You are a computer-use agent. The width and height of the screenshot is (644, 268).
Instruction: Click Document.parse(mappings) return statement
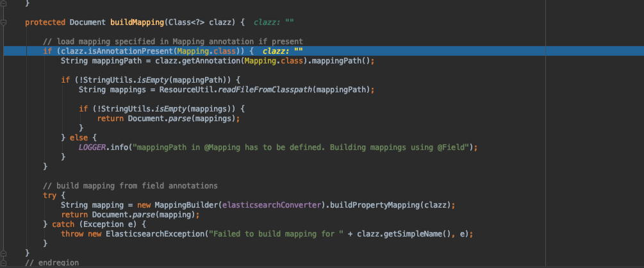pos(168,119)
